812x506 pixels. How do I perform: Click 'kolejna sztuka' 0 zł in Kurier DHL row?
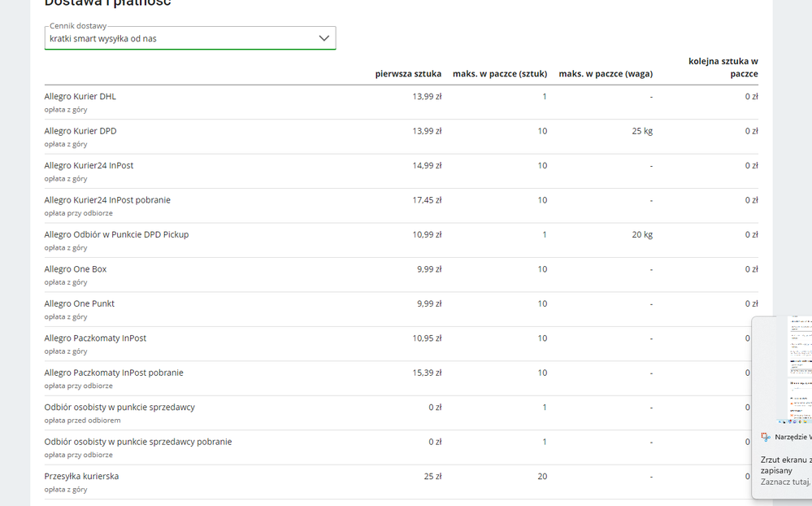tap(751, 97)
